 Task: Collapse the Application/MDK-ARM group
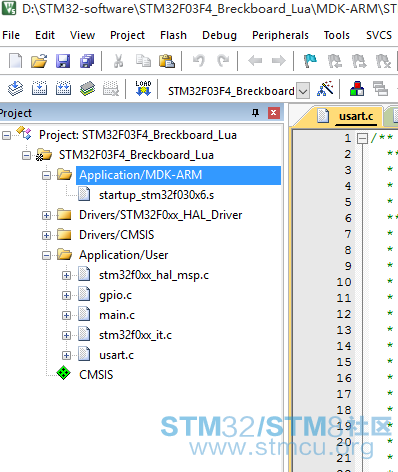tap(46, 175)
